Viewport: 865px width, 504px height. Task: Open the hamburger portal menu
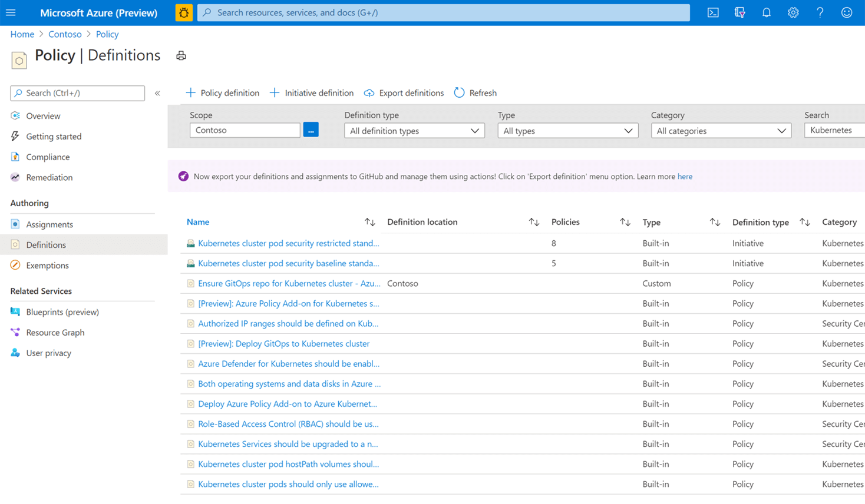pyautogui.click(x=11, y=12)
